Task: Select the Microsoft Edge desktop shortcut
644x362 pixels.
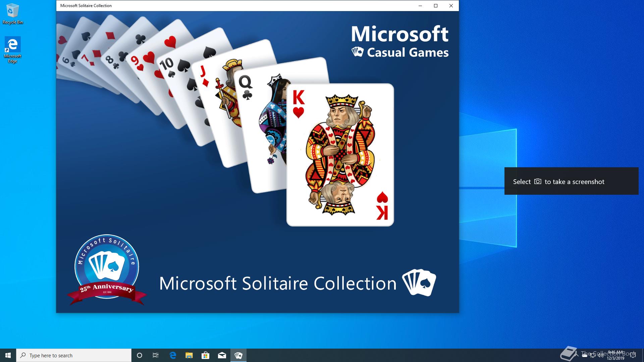Action: click(x=13, y=50)
